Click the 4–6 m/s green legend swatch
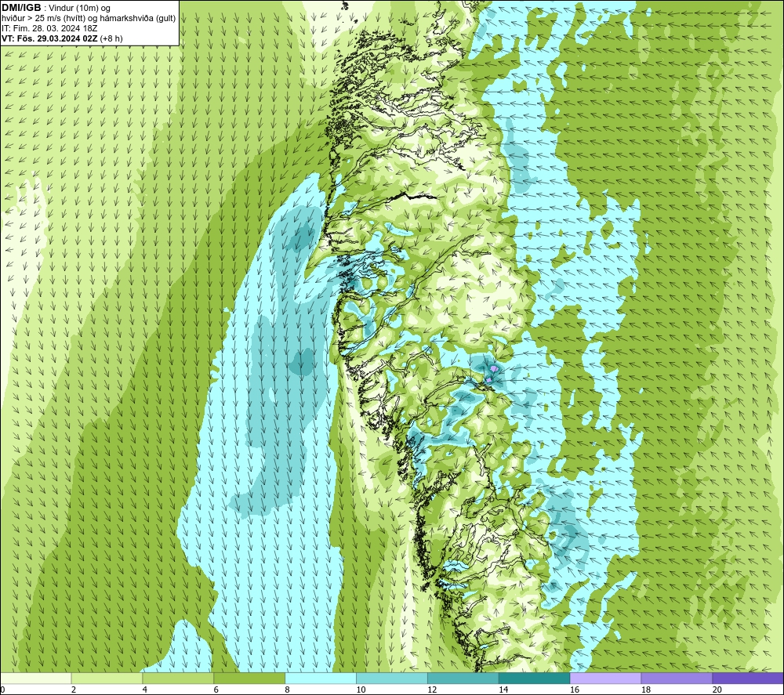This screenshot has width=784, height=695. point(178,678)
